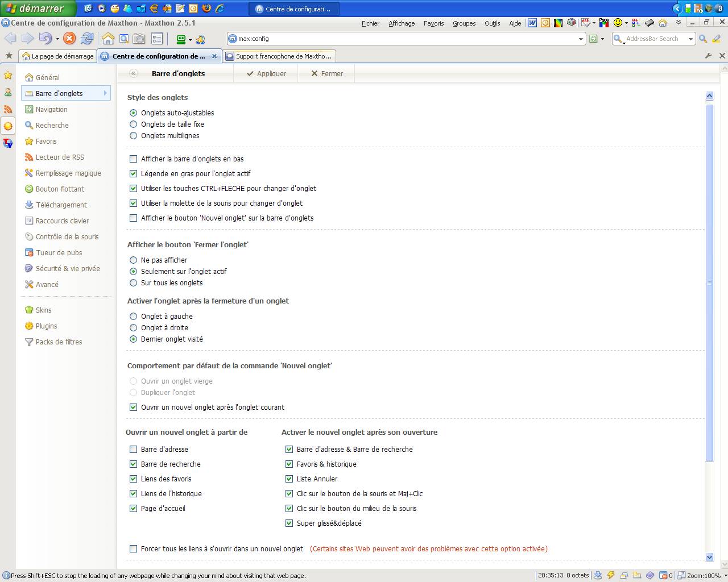This screenshot has width=728, height=582.
Task: Click the démarrer Start button
Action: coord(38,9)
